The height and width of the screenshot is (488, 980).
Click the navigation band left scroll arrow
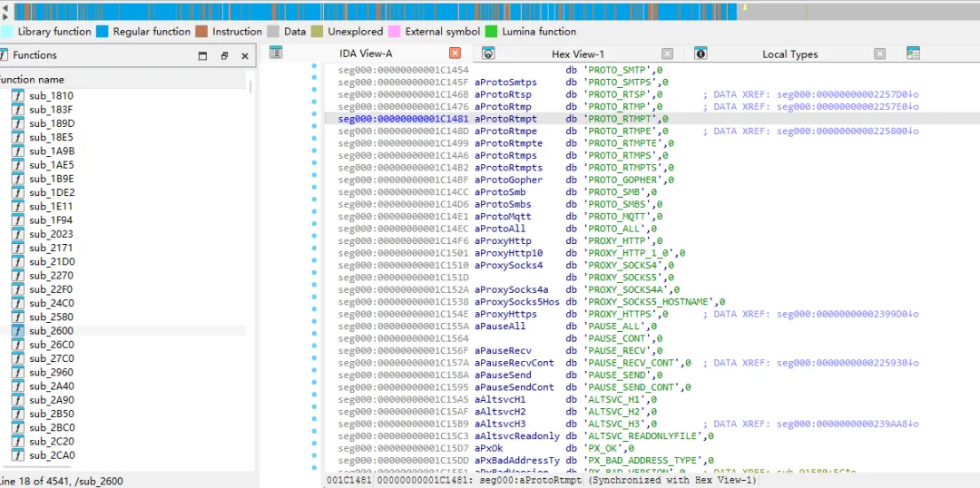(x=5, y=6)
